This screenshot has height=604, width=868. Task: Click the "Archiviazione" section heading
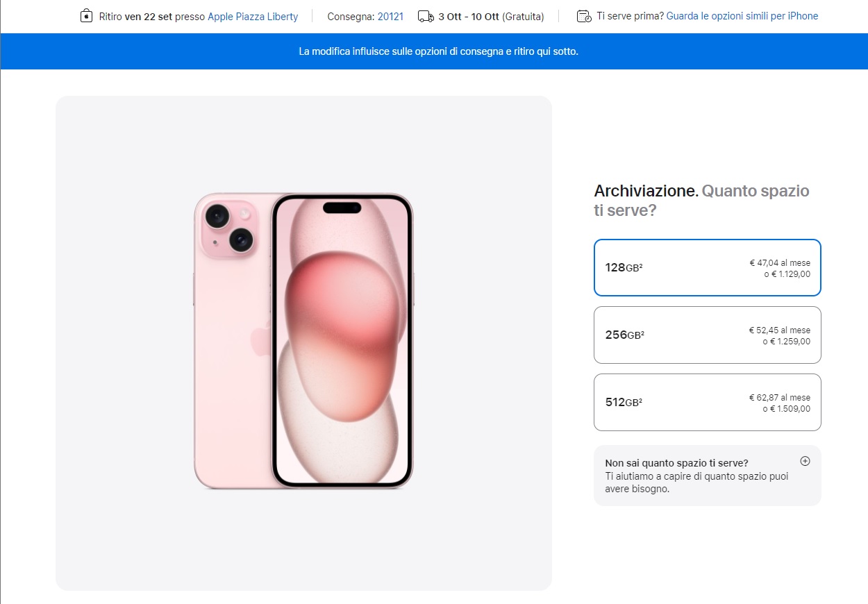pyautogui.click(x=646, y=191)
